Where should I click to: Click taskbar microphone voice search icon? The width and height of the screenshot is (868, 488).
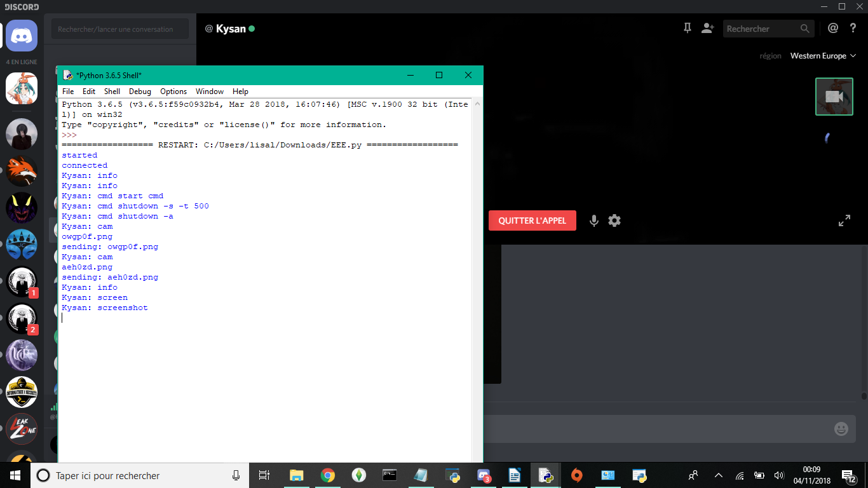(236, 475)
